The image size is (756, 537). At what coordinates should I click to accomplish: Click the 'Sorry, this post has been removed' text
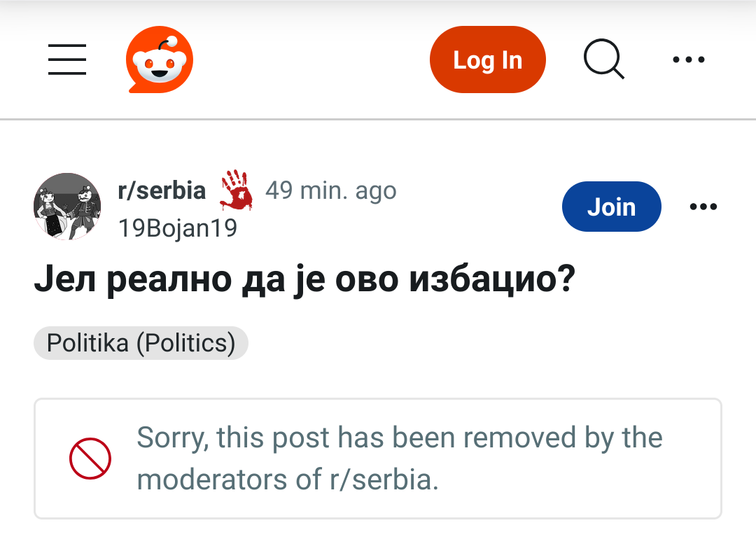point(399,438)
